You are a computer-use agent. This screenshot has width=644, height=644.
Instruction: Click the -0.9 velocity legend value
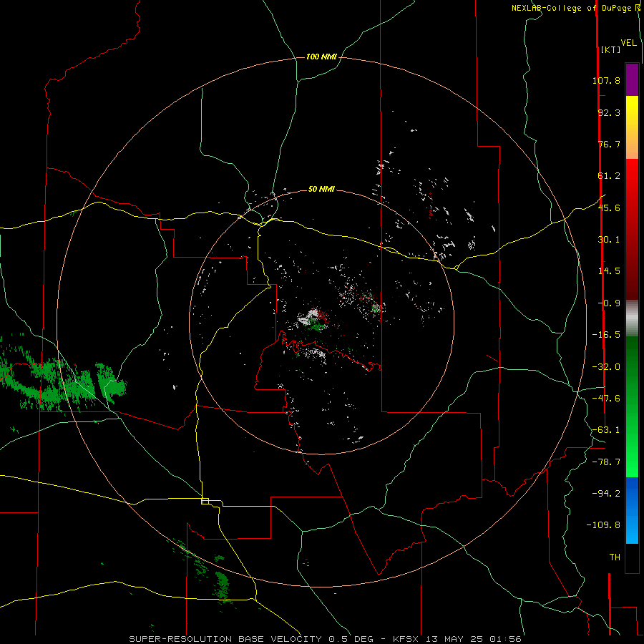click(x=609, y=303)
